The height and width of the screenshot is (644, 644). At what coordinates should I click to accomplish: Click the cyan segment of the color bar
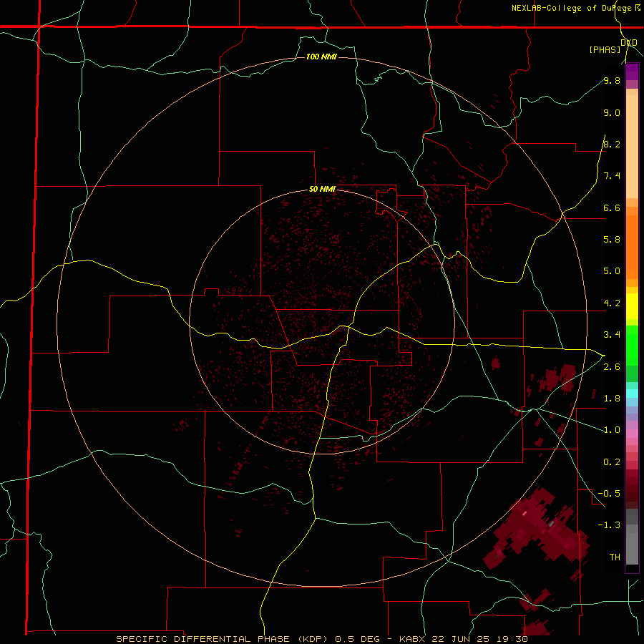tap(632, 393)
